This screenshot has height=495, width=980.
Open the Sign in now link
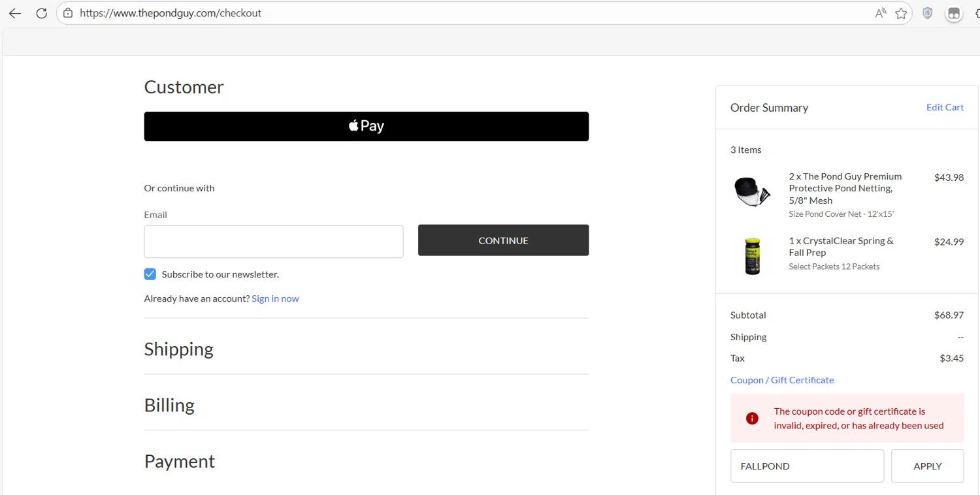click(275, 298)
